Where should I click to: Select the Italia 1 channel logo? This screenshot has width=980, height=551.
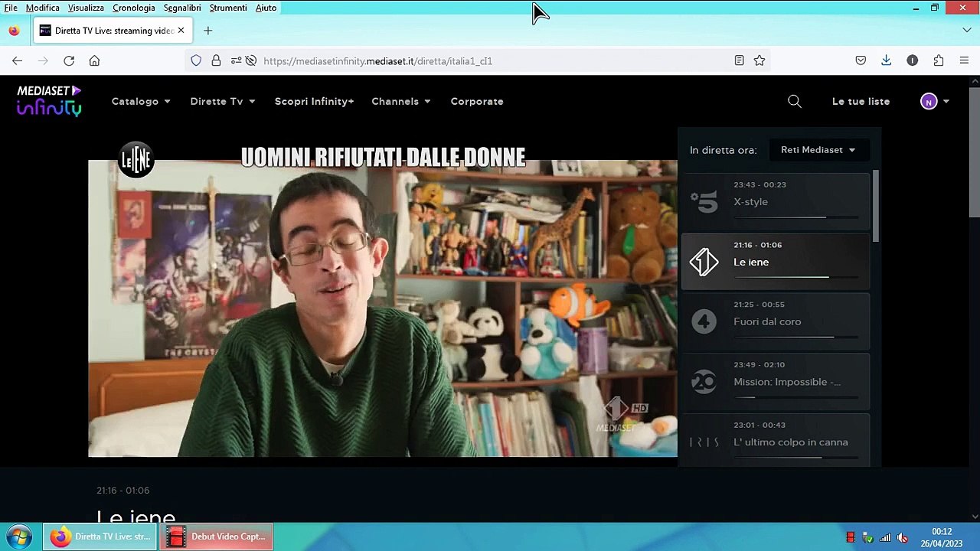coord(704,262)
